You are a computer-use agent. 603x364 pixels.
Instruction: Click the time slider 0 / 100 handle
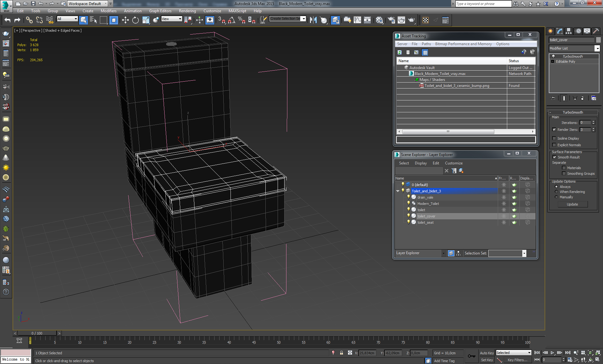(x=37, y=333)
